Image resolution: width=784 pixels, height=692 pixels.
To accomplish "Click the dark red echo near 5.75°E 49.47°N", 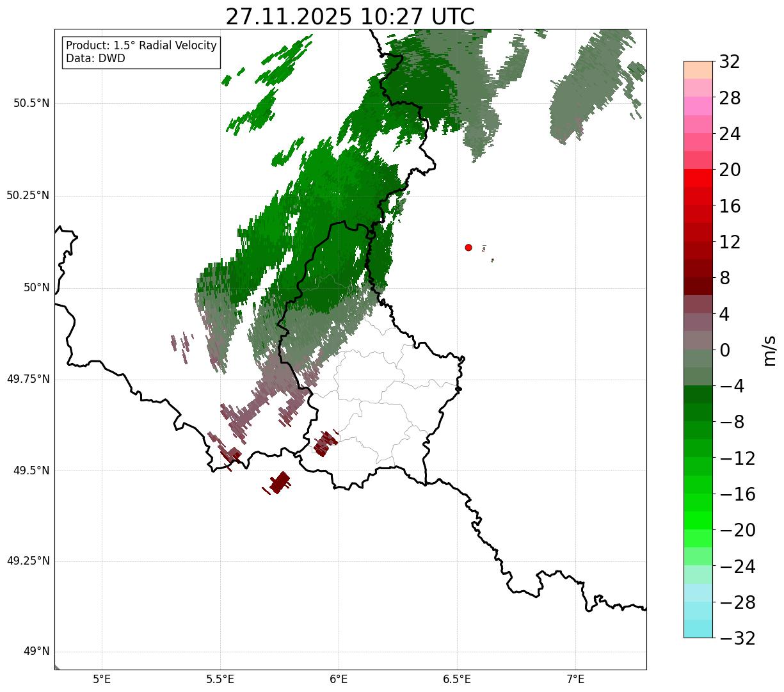I will click(279, 483).
